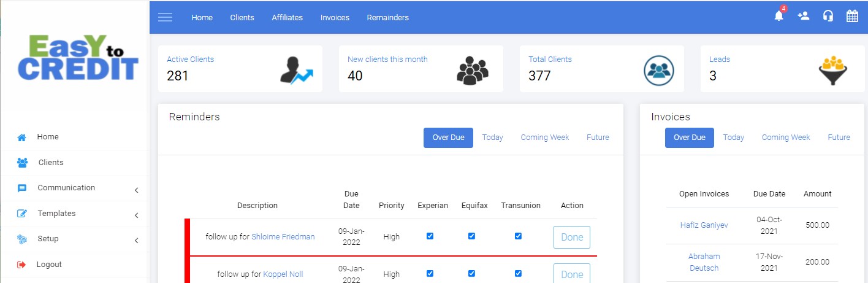Click the Active Clients growth icon
Screen dimensions: 868x283
(296, 69)
